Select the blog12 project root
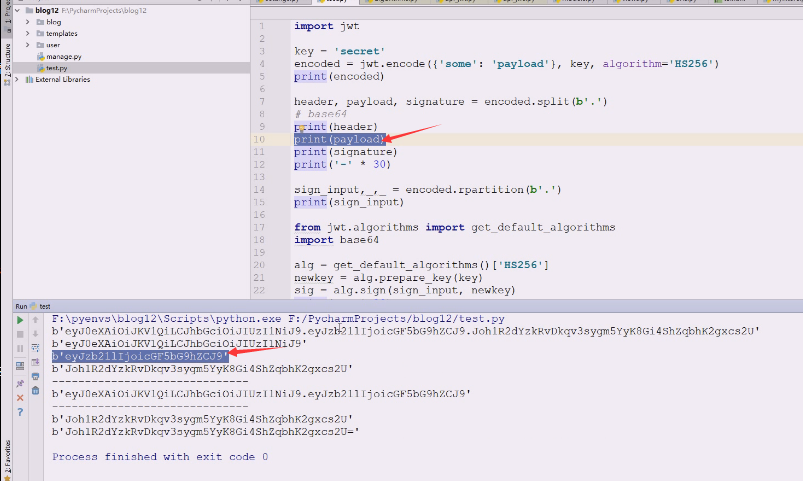803x481 pixels. click(47, 10)
